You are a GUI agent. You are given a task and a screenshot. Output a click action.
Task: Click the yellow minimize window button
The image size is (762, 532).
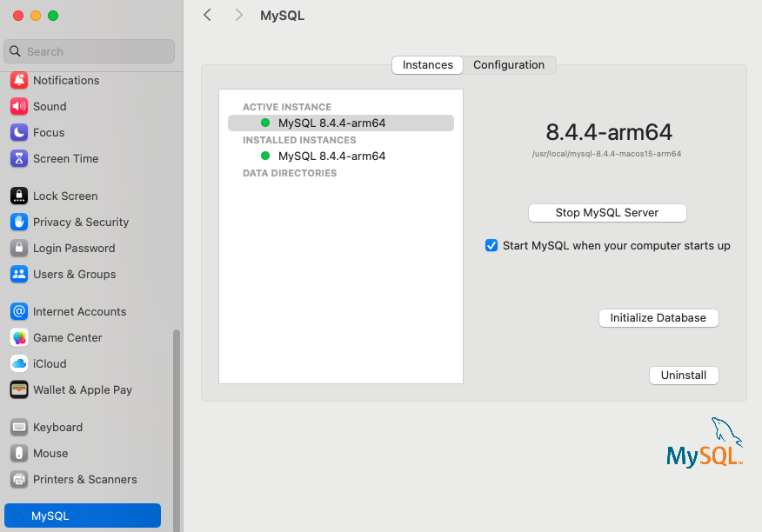[x=36, y=16]
